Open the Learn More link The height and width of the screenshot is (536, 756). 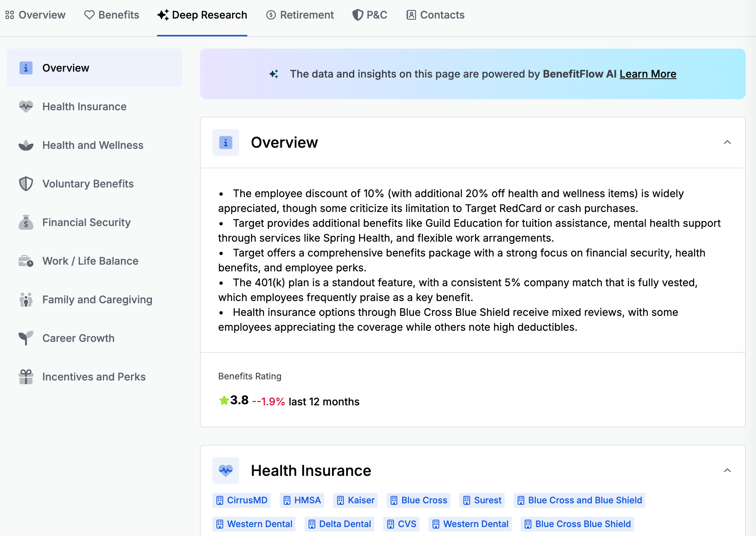(x=648, y=74)
